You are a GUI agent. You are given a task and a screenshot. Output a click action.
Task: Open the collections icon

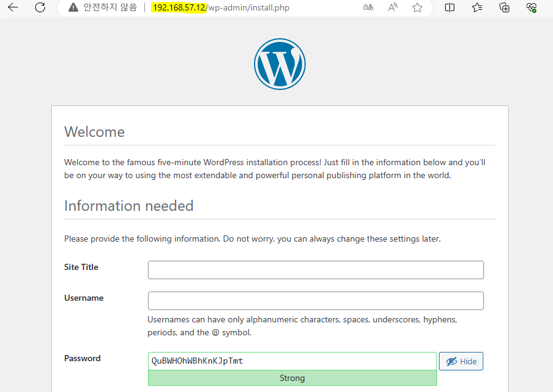504,7
